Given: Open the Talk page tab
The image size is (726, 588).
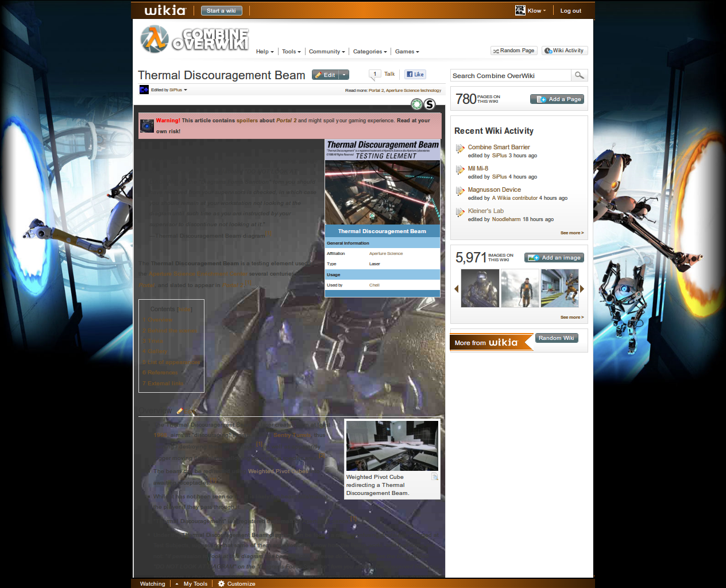Looking at the screenshot, I should click(x=389, y=74).
